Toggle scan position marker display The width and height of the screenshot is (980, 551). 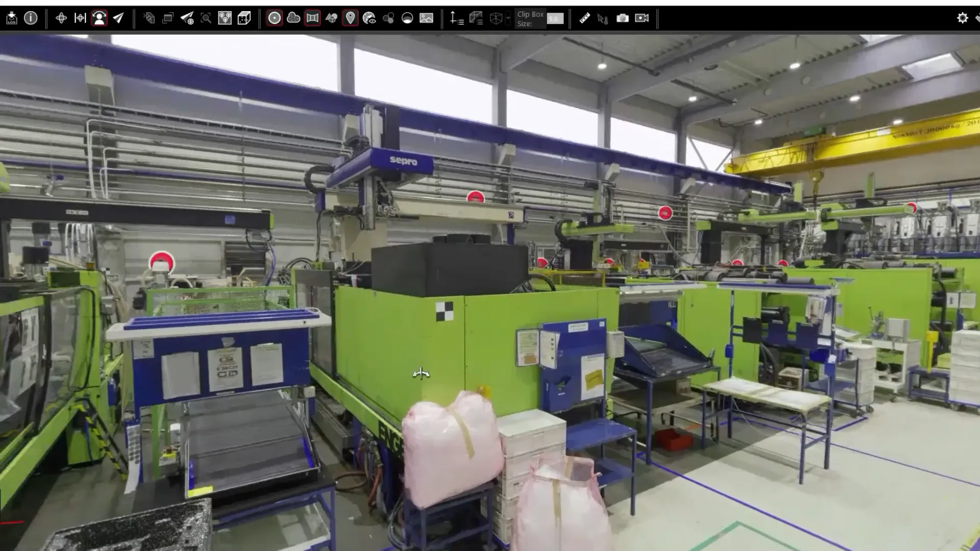(x=275, y=18)
